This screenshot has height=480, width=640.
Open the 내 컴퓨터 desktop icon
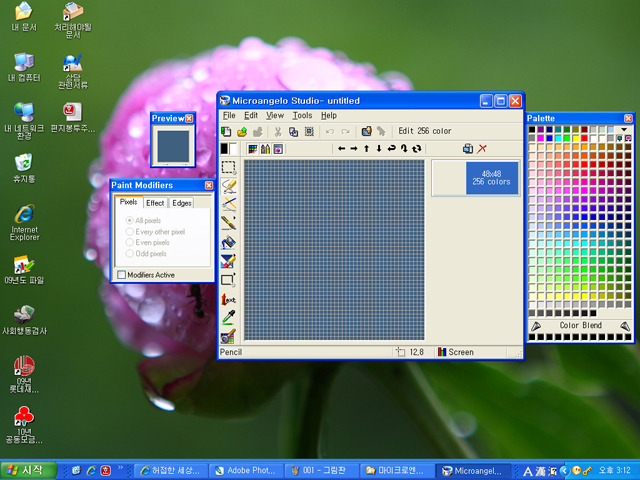[24, 67]
